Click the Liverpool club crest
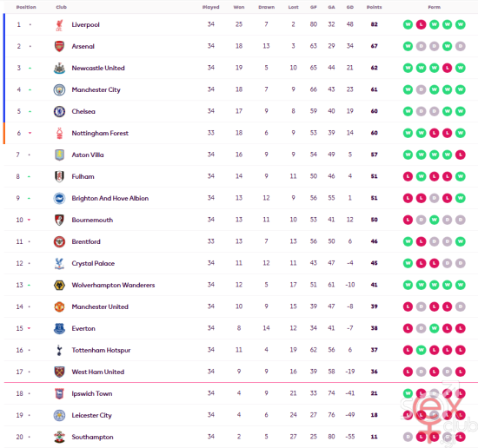Screen dimensions: 478x448 tap(59, 25)
